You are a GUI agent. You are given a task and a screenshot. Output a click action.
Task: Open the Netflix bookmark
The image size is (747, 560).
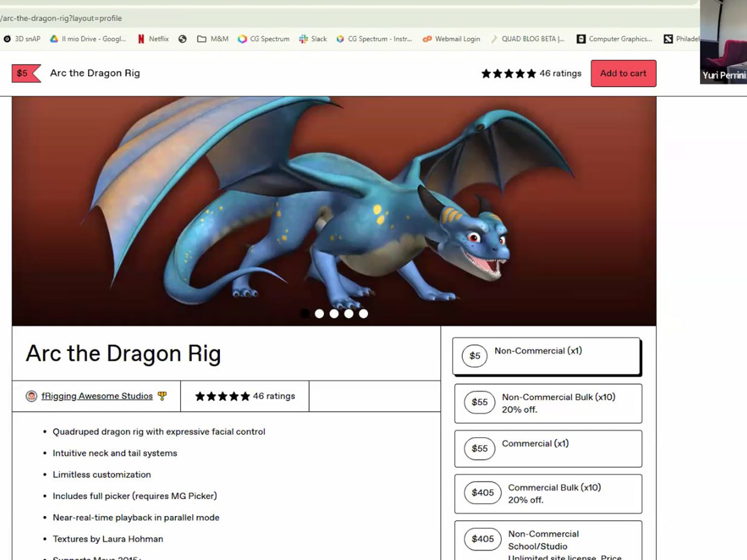(x=154, y=39)
